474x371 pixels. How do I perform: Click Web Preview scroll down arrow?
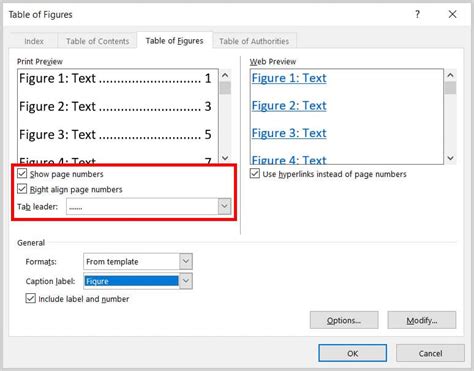click(450, 158)
